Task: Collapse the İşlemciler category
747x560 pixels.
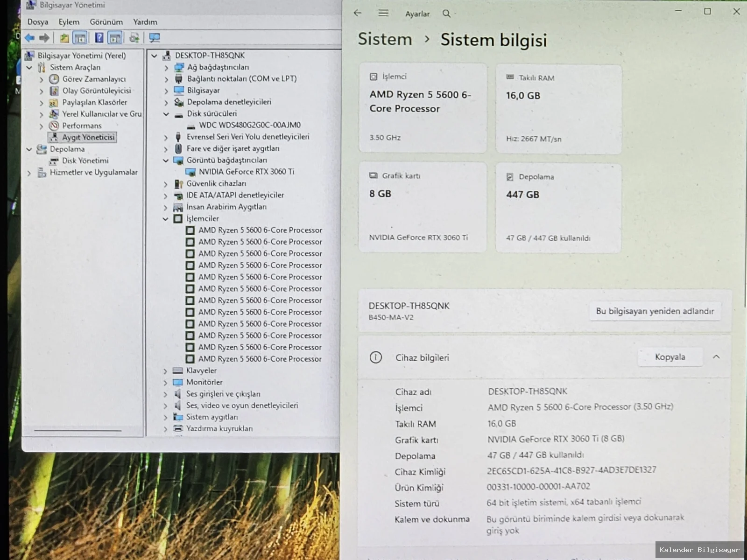Action: (166, 219)
